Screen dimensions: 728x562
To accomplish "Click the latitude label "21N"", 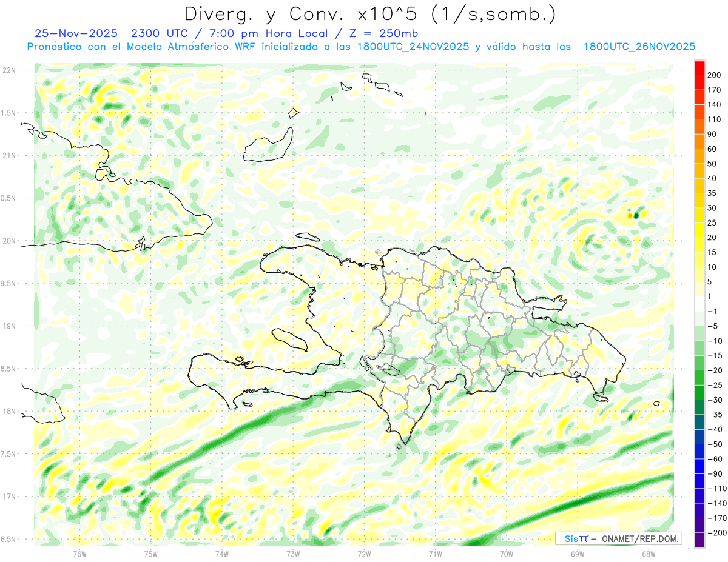I will point(10,155).
